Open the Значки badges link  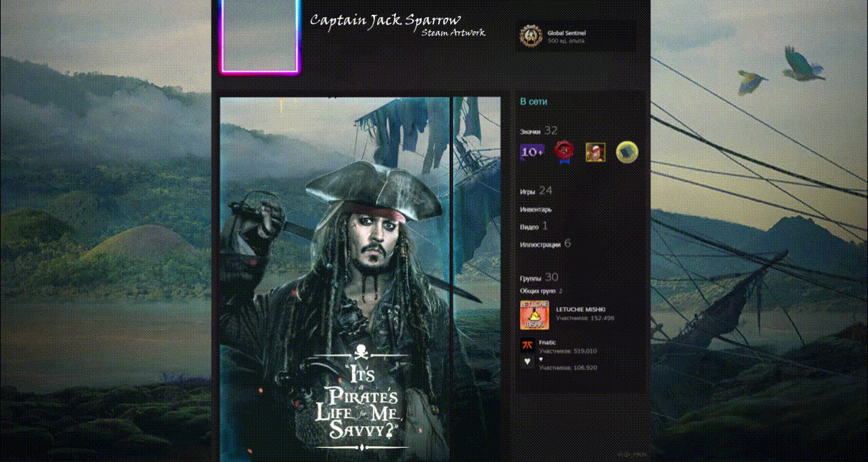[x=530, y=132]
